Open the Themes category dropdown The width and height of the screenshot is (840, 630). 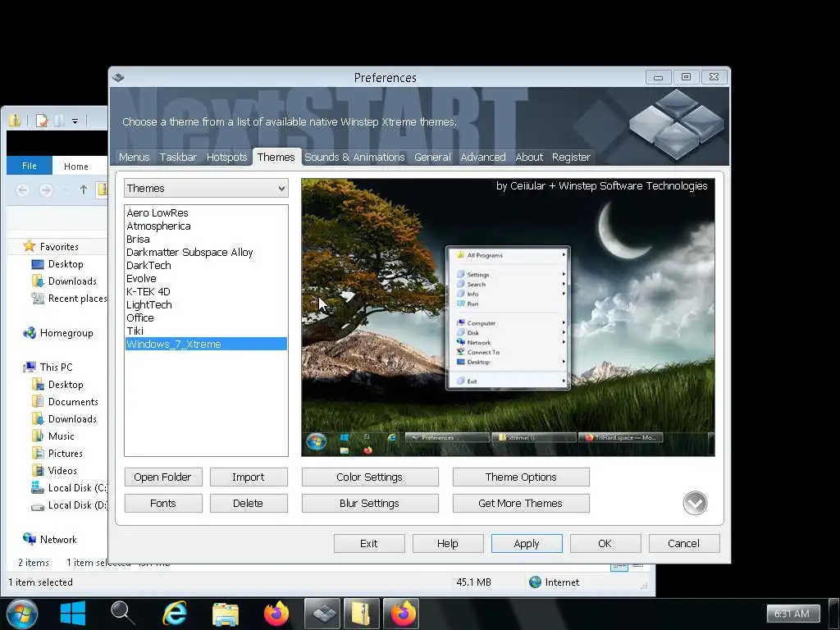[206, 188]
